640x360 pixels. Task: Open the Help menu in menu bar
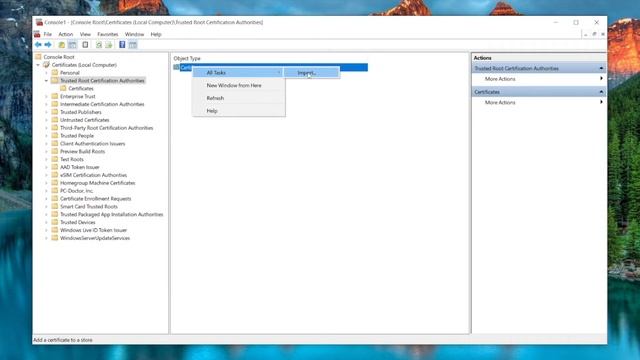tap(156, 34)
